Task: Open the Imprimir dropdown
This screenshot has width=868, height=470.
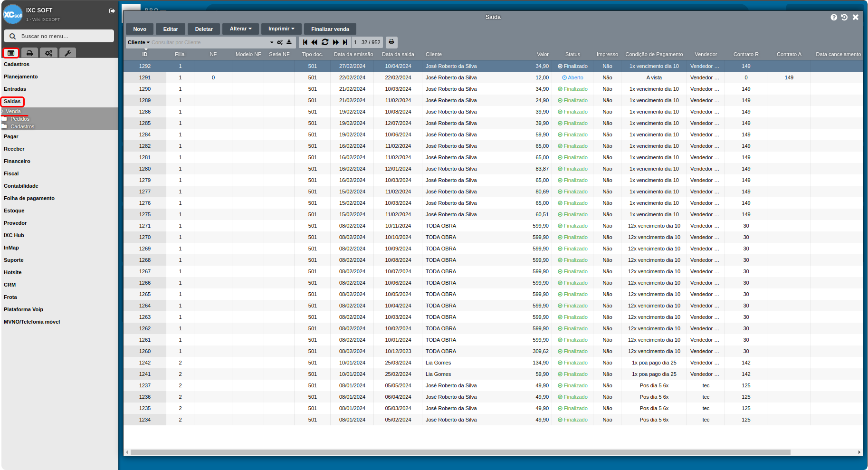Action: tap(281, 29)
